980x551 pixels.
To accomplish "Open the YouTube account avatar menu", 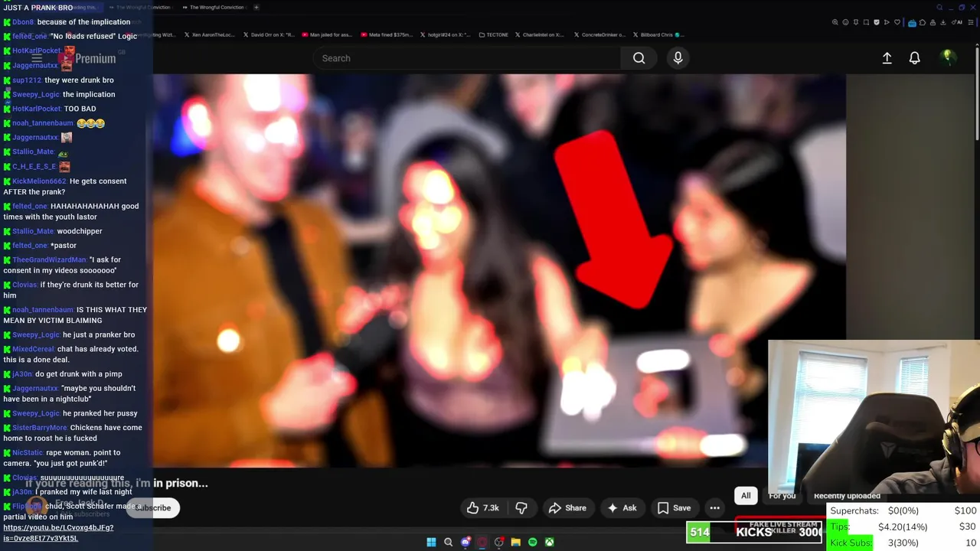I will 948,57.
